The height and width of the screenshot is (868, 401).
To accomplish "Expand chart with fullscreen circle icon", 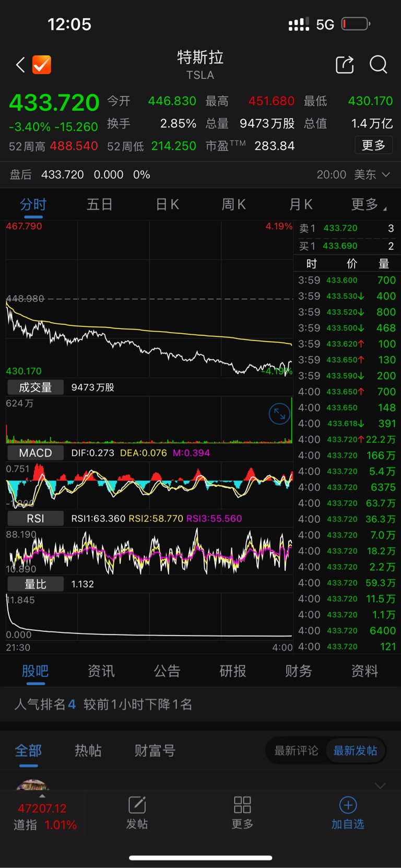I will pyautogui.click(x=279, y=414).
